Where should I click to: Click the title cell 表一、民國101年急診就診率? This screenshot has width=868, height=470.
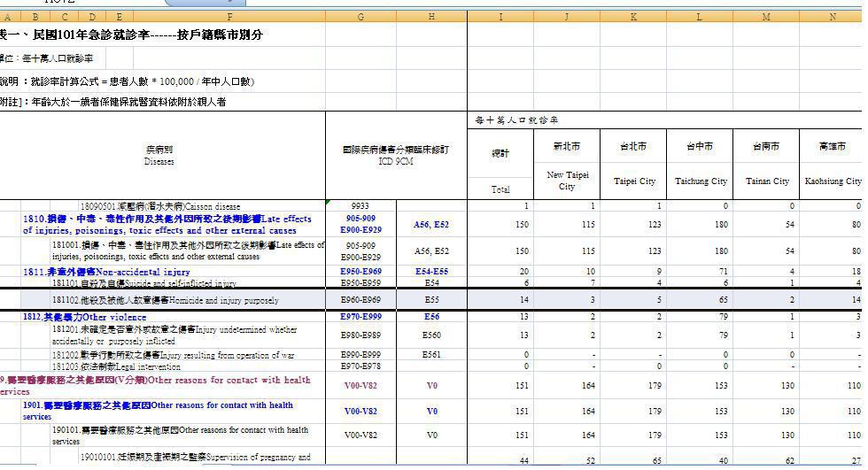pyautogui.click(x=131, y=35)
